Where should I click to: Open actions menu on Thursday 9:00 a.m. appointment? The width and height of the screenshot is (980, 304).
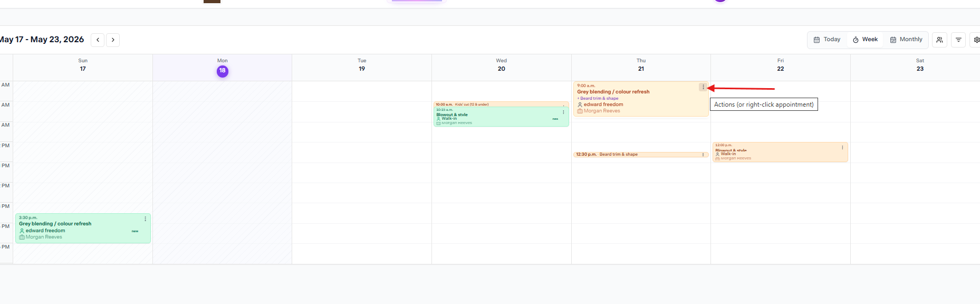click(x=703, y=87)
